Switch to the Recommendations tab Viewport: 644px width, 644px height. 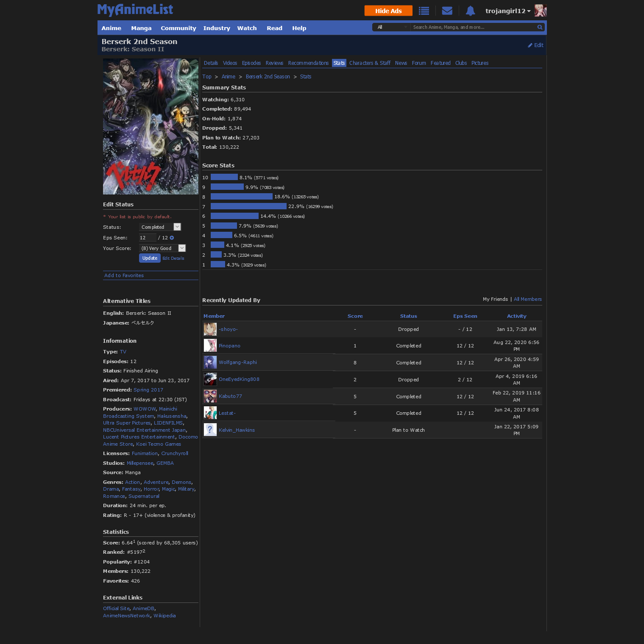(308, 63)
